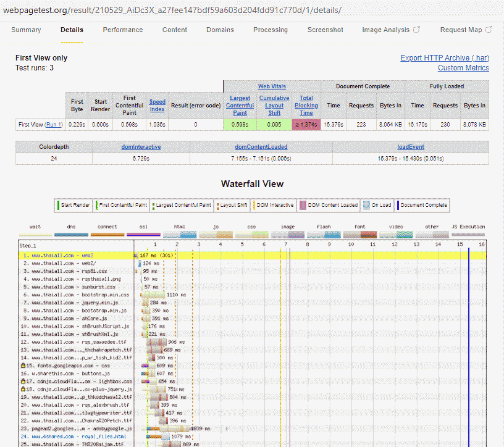Open the Largest Contentful Paint link
The image size is (504, 447).
tap(240, 106)
